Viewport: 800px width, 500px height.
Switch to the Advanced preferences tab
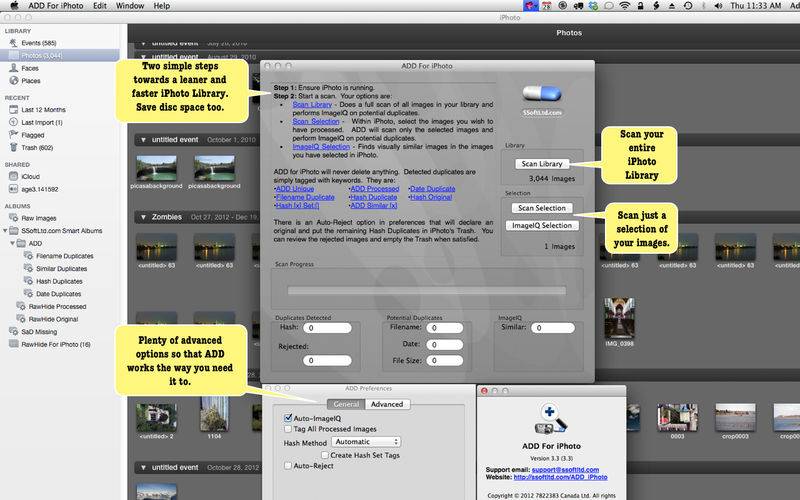[387, 404]
